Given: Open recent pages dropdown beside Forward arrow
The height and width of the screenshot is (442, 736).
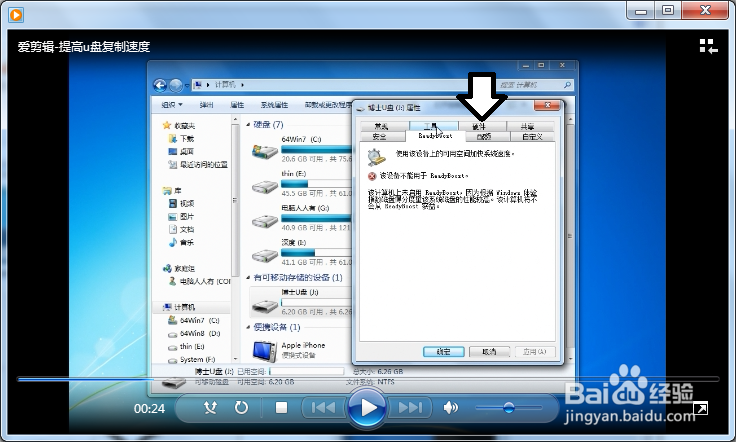Looking at the screenshot, I should click(187, 85).
